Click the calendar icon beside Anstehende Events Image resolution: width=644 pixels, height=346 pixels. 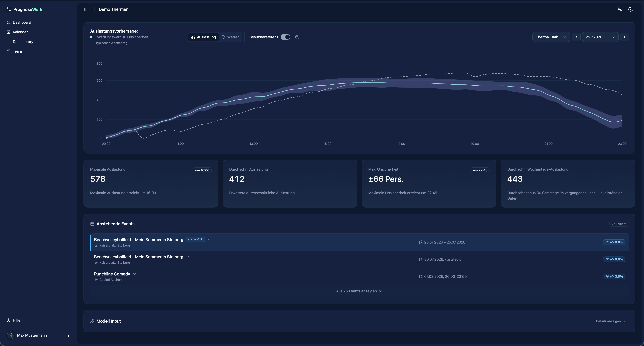(92, 224)
